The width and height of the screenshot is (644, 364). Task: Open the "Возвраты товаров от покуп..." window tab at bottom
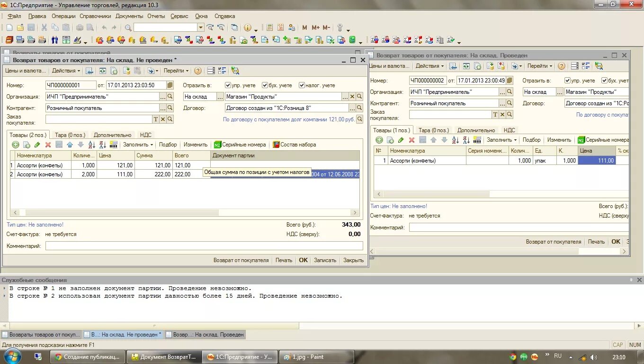click(x=41, y=335)
